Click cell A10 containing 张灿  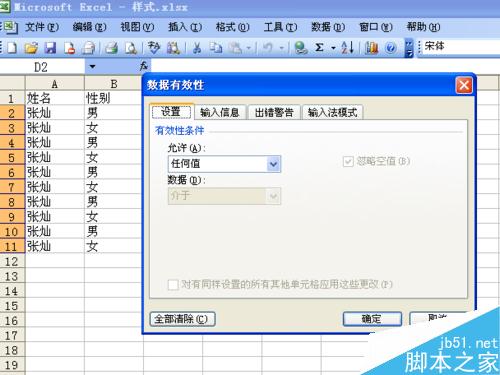55,231
